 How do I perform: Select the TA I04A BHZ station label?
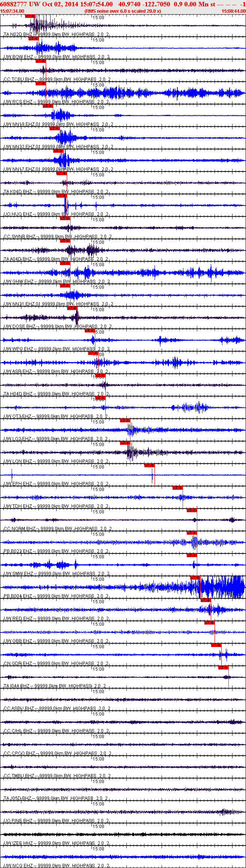click(55, 686)
